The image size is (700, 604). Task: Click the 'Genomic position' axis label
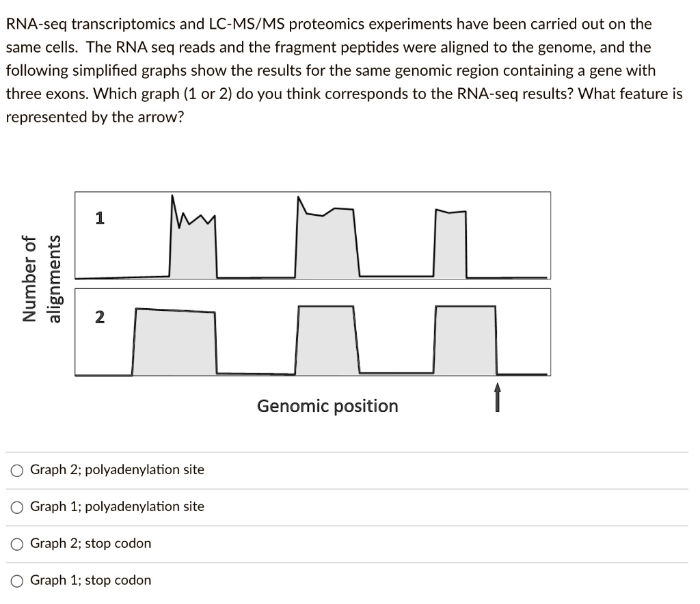(x=327, y=406)
